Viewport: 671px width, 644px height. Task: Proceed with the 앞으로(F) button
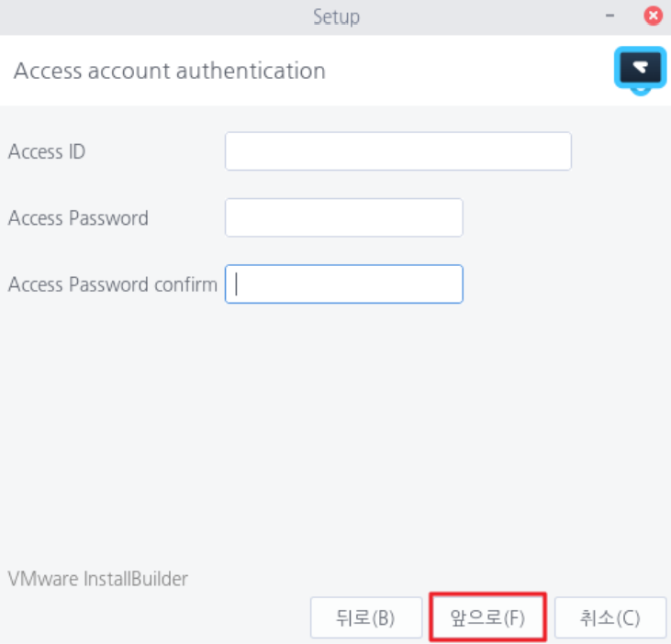click(x=487, y=617)
